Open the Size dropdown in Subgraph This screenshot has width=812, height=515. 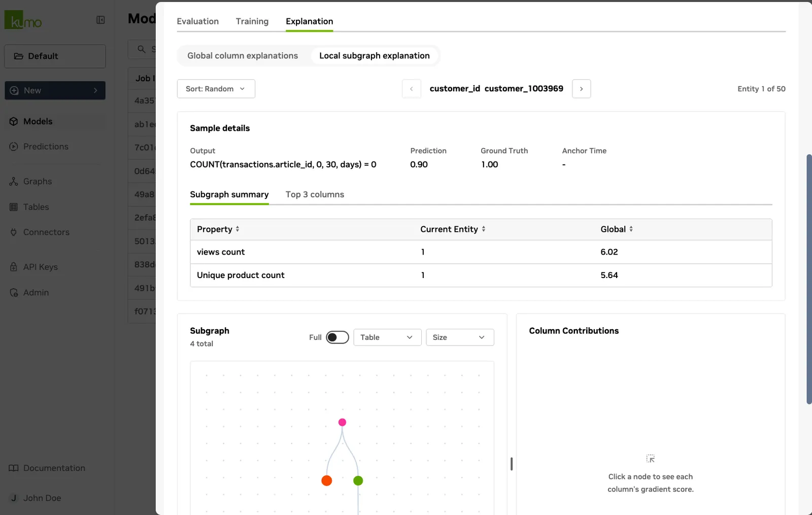click(x=460, y=337)
